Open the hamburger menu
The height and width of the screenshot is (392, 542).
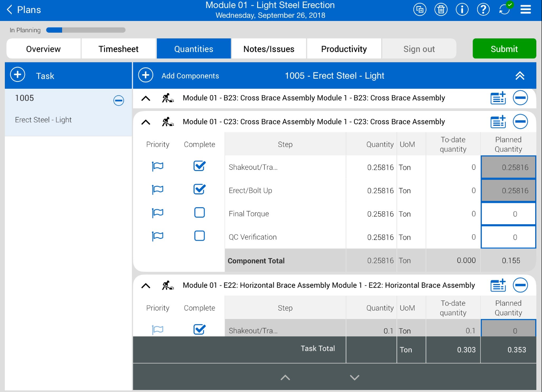pyautogui.click(x=525, y=9)
